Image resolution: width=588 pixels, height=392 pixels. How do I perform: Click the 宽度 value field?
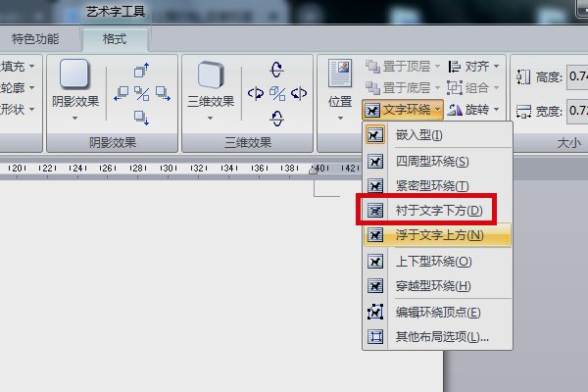(x=577, y=111)
